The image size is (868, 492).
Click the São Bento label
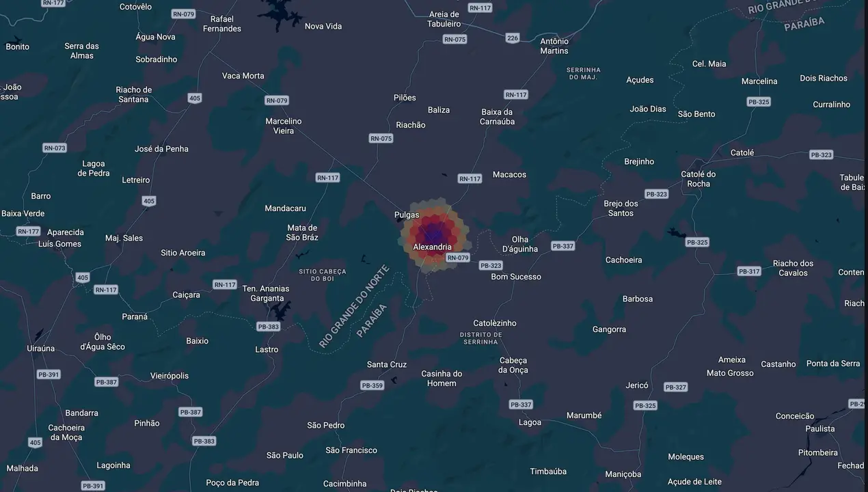[x=696, y=114]
